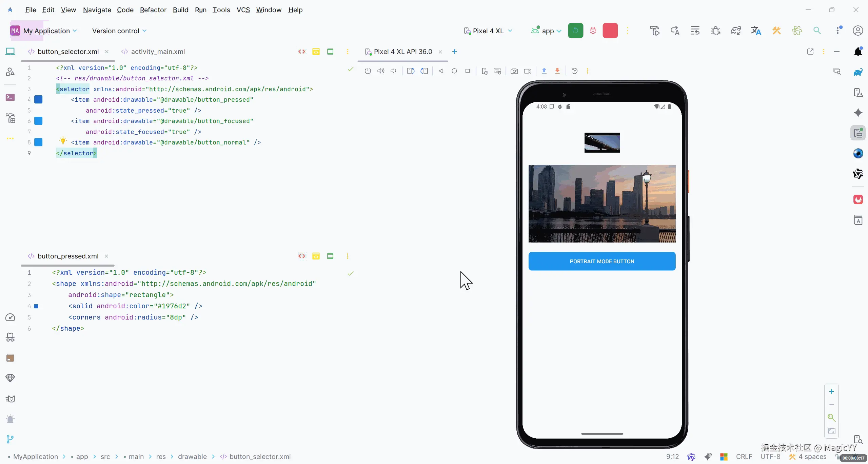Tap the PORTRAIT MODE BUTTON in emulator
The width and height of the screenshot is (868, 464).
coord(602,261)
